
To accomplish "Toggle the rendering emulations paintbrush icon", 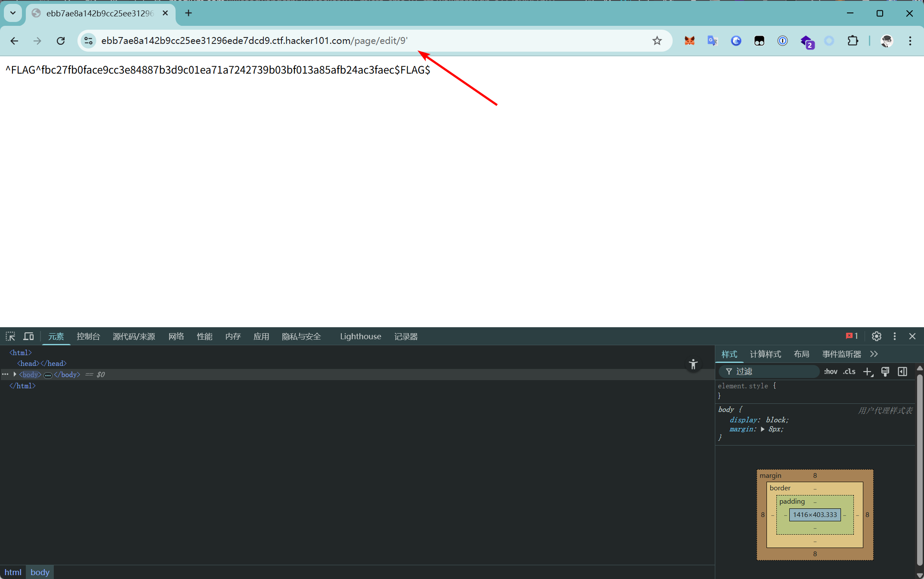I will (885, 372).
